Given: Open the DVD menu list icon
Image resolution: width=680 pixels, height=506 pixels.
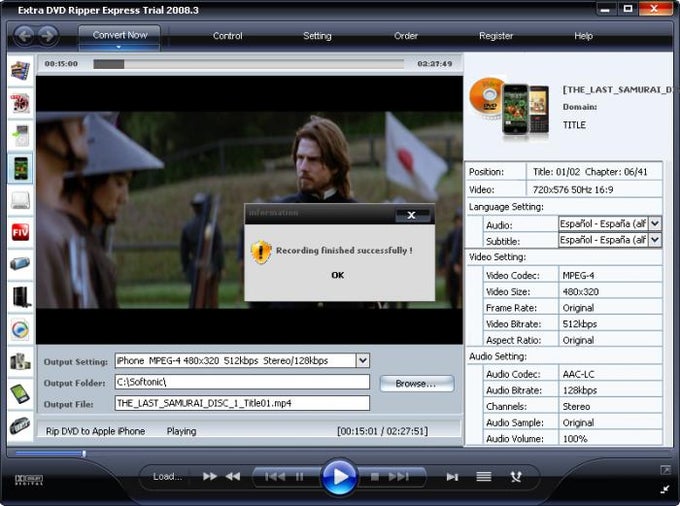Looking at the screenshot, I should (x=484, y=477).
